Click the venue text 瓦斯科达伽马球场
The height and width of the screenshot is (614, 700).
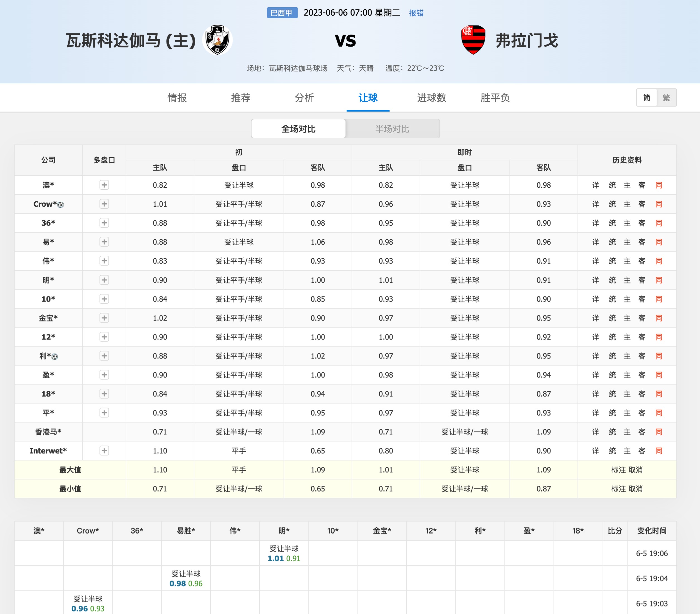pos(298,68)
